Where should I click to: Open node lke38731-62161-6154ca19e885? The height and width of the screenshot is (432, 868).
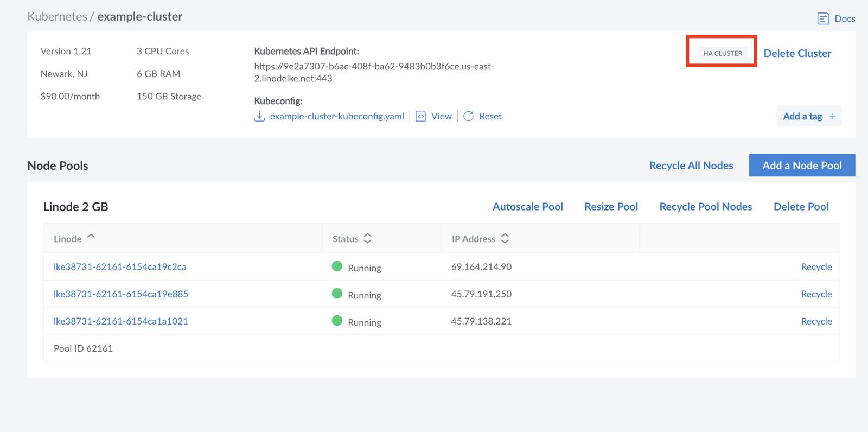(121, 294)
